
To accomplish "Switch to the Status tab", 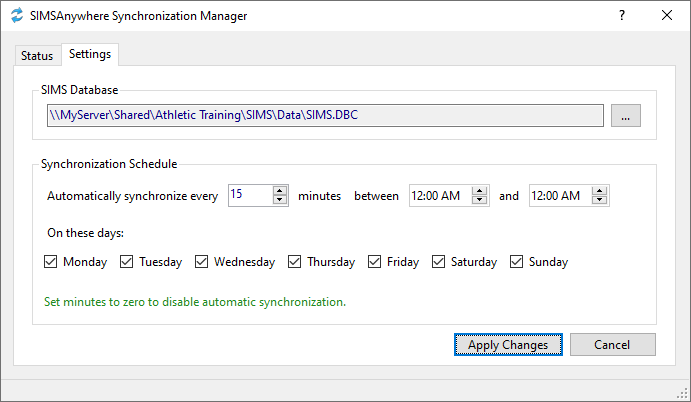I will [x=37, y=56].
